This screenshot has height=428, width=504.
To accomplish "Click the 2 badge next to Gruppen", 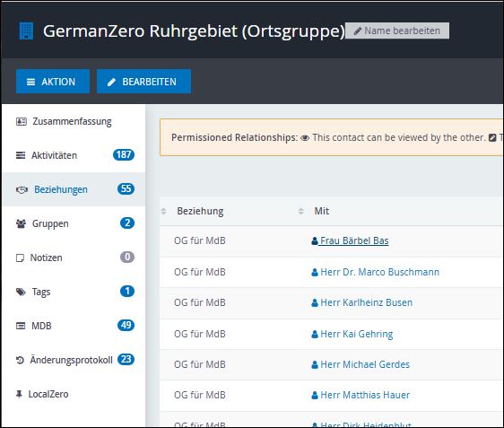I will tap(127, 223).
